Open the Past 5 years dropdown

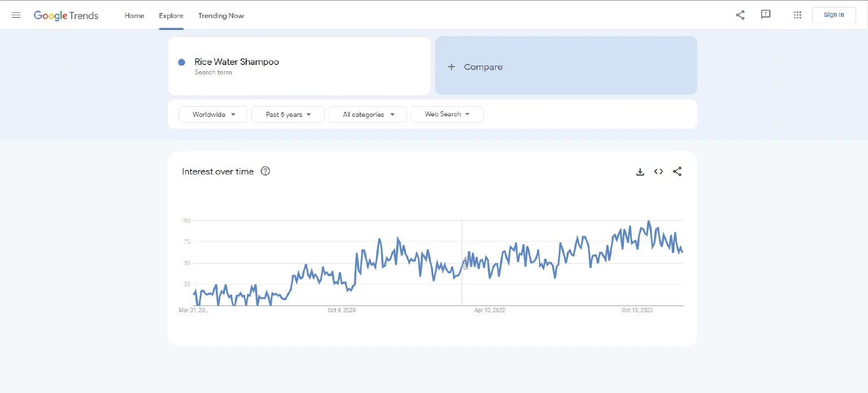pyautogui.click(x=288, y=115)
